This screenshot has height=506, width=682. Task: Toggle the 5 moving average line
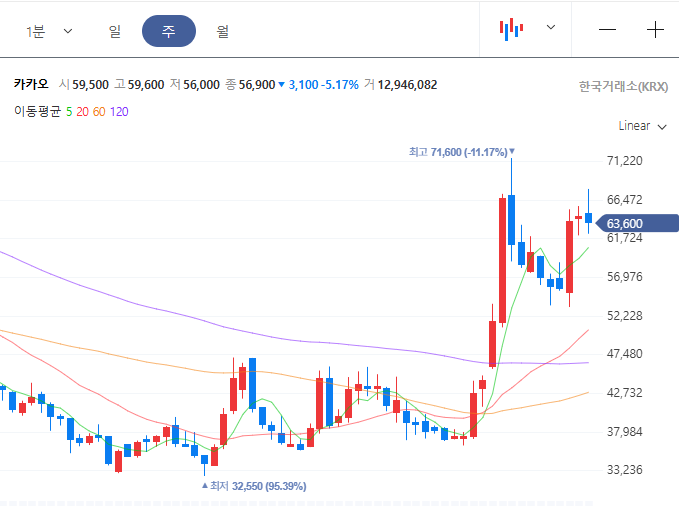[69, 112]
